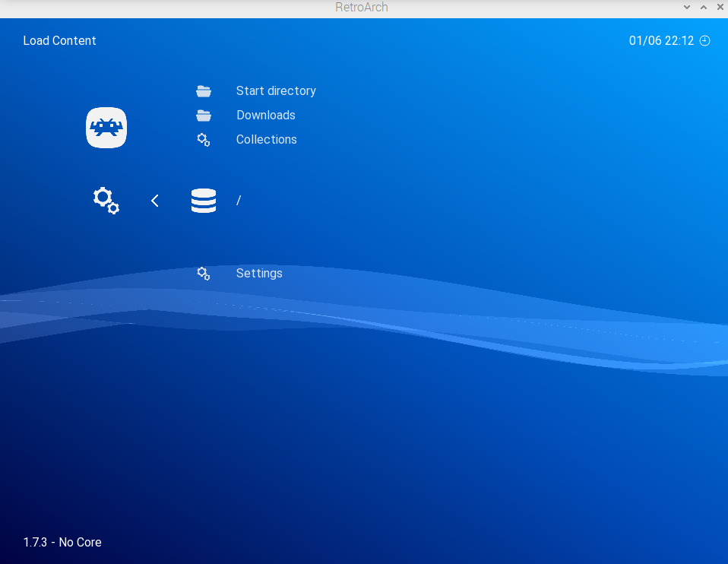Open the Start directory entry
The width and height of the screenshot is (728, 564).
click(276, 91)
